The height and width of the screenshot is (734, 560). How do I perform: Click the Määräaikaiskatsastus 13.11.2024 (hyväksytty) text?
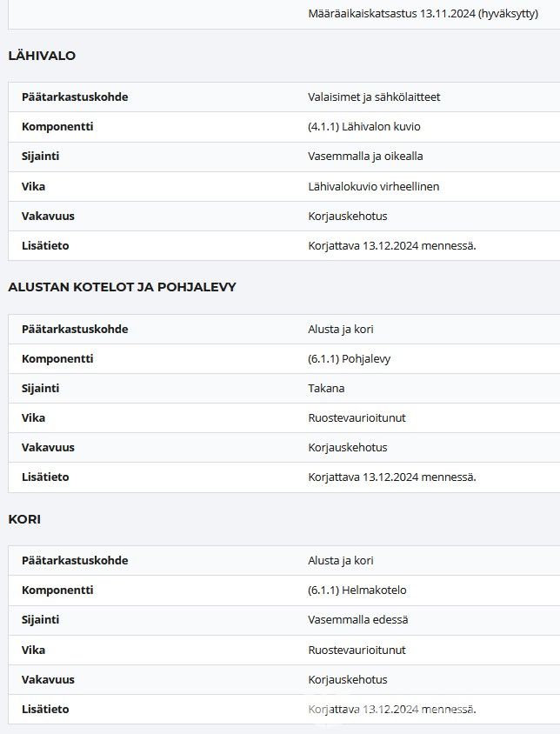(x=423, y=14)
